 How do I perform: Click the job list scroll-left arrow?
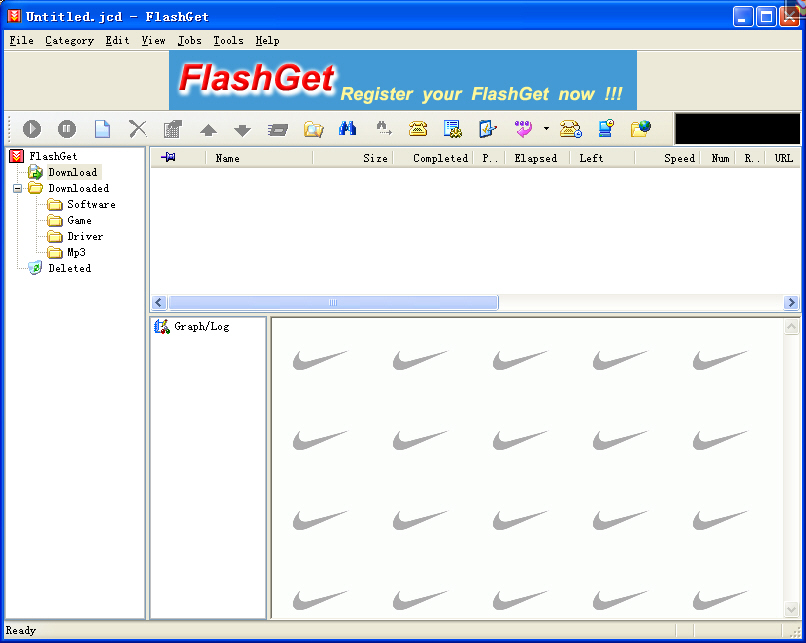click(159, 302)
